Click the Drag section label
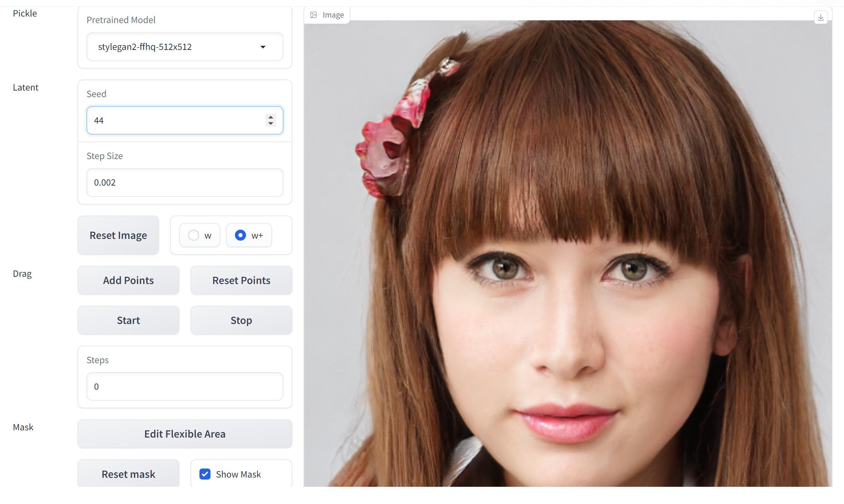The width and height of the screenshot is (844, 504). coord(22,274)
